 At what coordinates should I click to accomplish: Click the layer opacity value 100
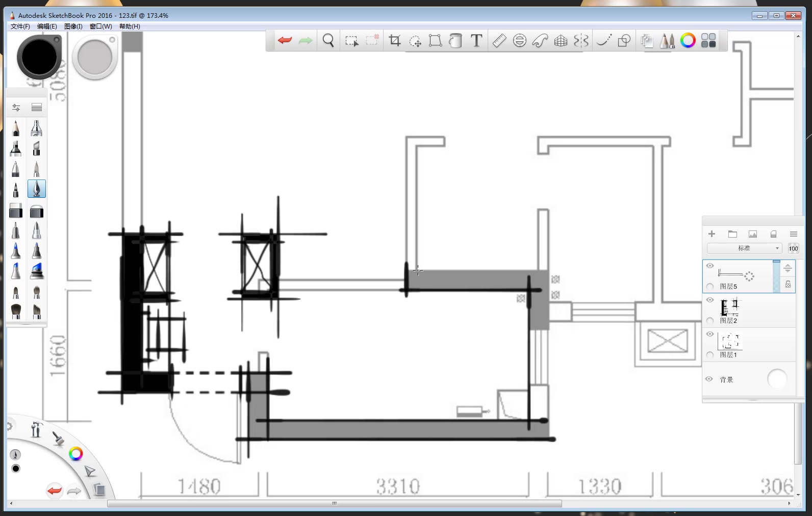point(794,248)
